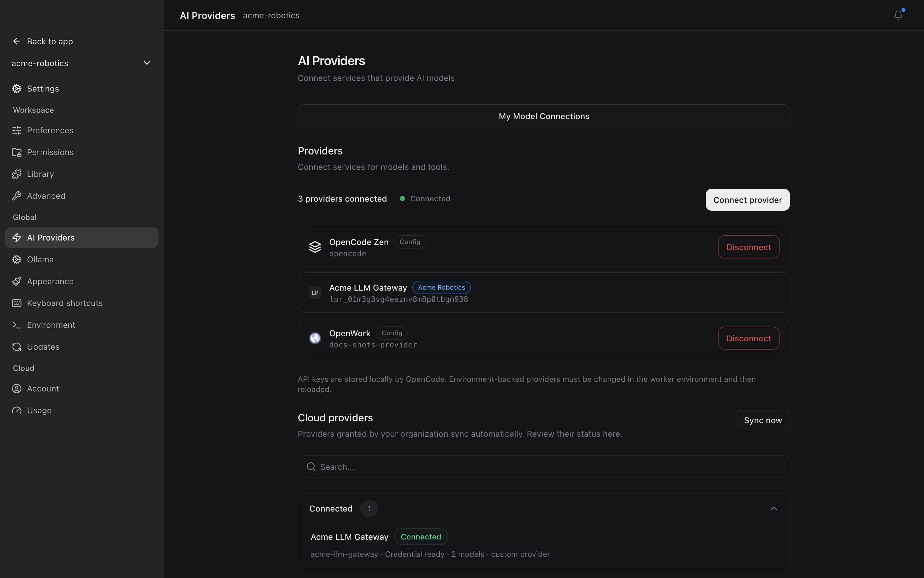
Task: Click the Preferences sliders icon
Action: [16, 130]
